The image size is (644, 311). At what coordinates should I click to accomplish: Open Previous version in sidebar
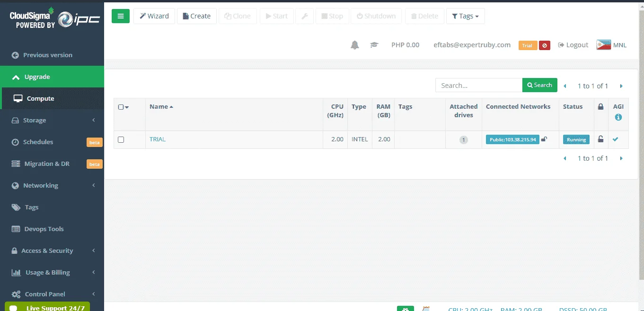click(x=52, y=55)
